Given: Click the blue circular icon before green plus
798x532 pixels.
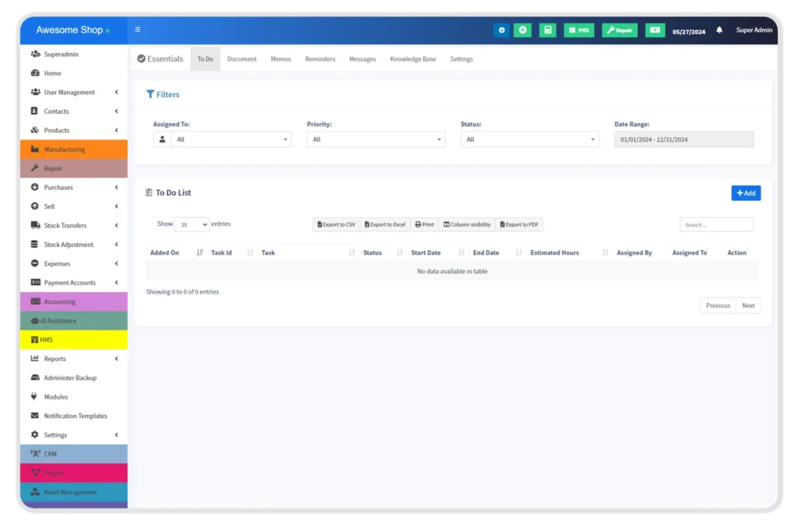Looking at the screenshot, I should (501, 30).
